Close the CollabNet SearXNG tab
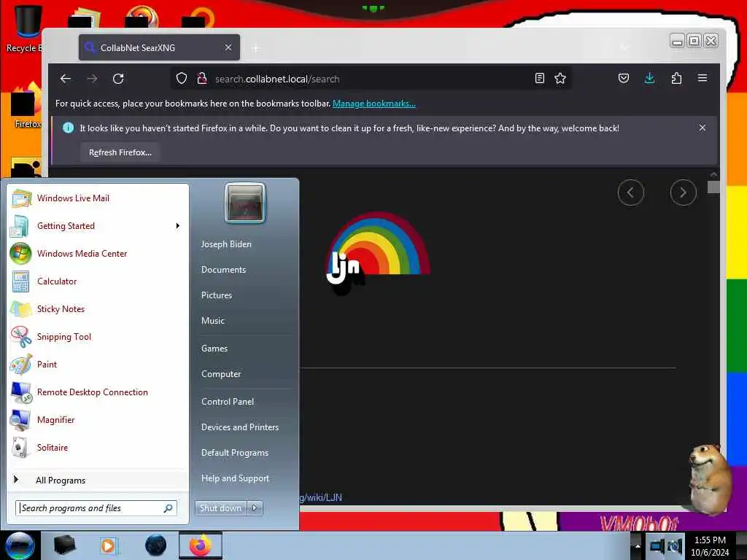Image resolution: width=747 pixels, height=560 pixels. 228,47
